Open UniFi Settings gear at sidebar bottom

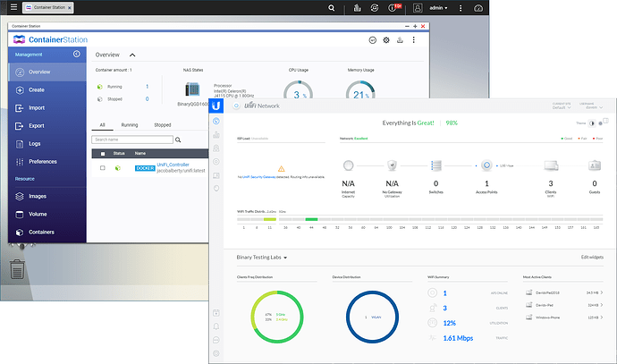(x=216, y=353)
